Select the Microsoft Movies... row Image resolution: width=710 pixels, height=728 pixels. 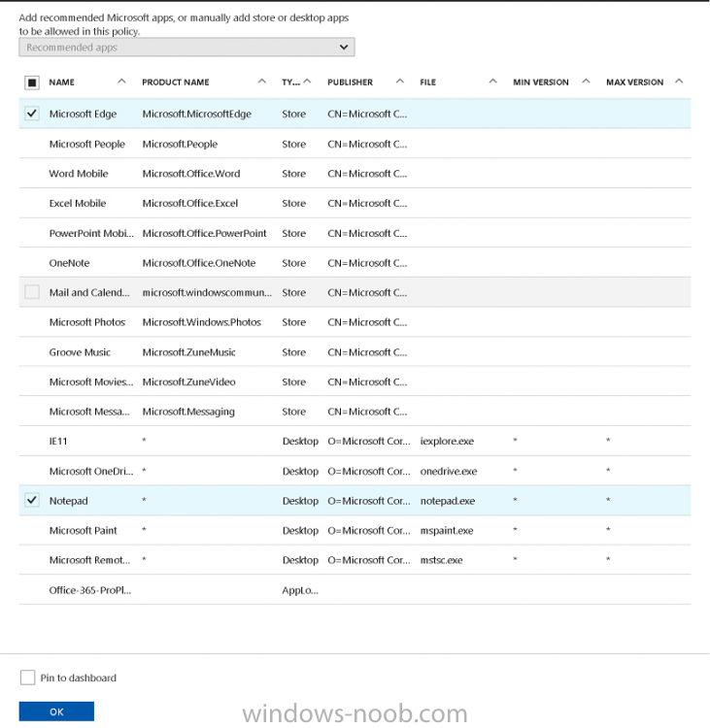(x=355, y=381)
